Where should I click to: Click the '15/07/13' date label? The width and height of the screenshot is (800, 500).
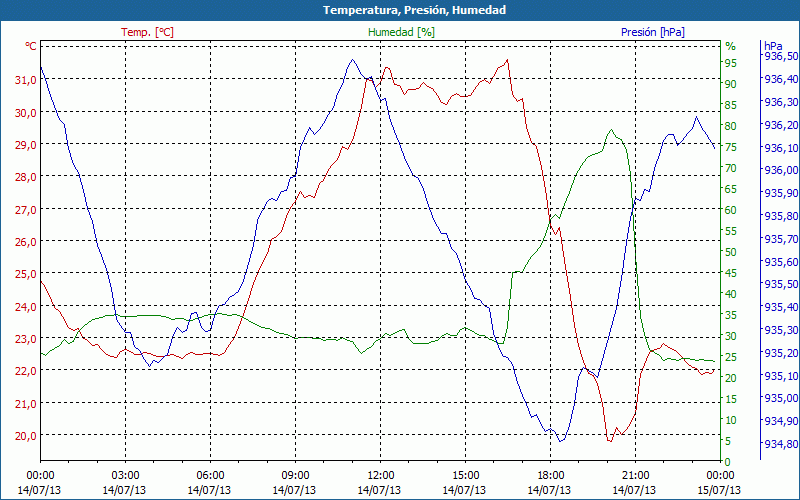click(x=719, y=490)
